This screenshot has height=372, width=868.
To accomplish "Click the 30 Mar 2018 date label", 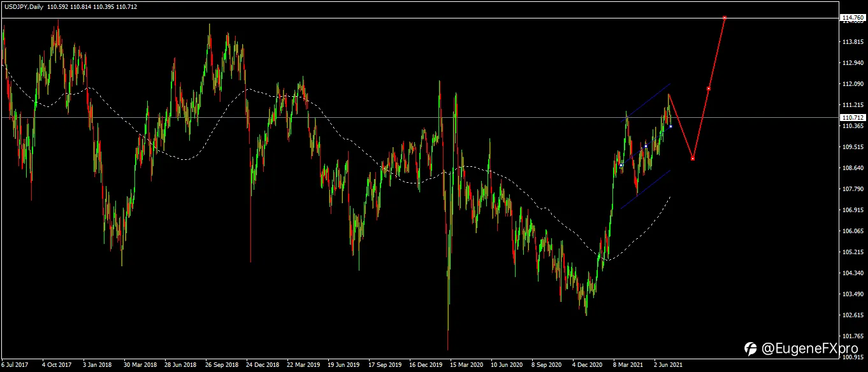I will (140, 366).
